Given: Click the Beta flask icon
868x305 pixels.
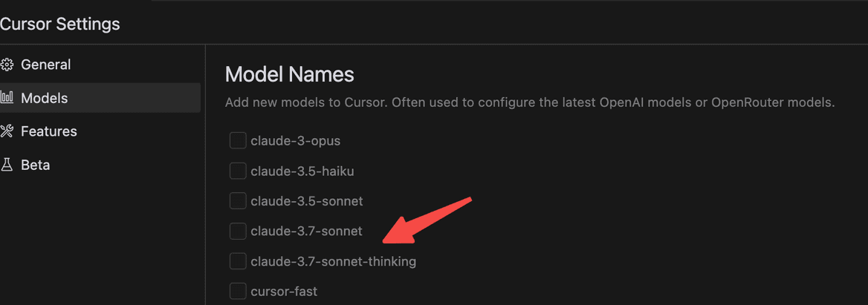Looking at the screenshot, I should [x=7, y=165].
